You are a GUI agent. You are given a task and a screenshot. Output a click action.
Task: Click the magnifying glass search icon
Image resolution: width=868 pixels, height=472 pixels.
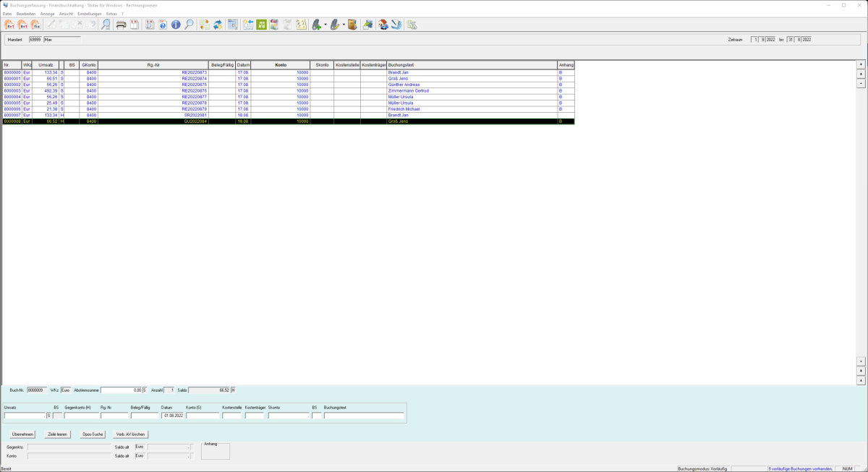189,25
